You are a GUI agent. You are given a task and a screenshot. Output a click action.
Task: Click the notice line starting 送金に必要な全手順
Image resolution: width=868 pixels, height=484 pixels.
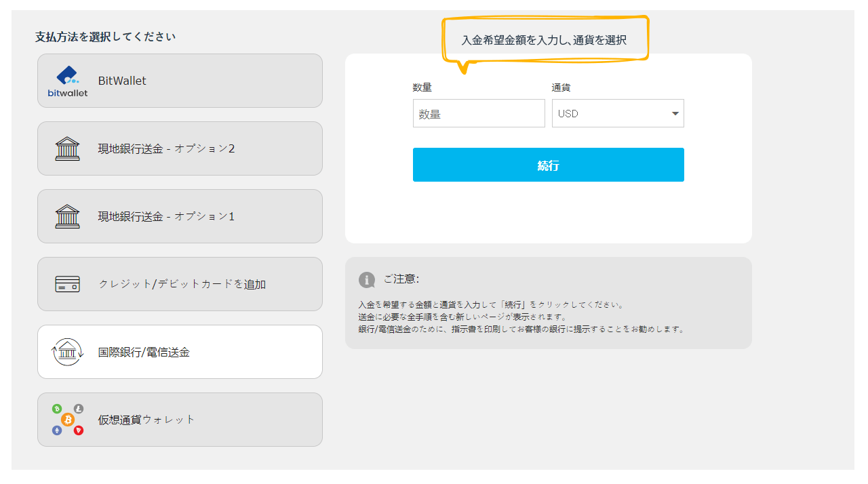point(462,317)
